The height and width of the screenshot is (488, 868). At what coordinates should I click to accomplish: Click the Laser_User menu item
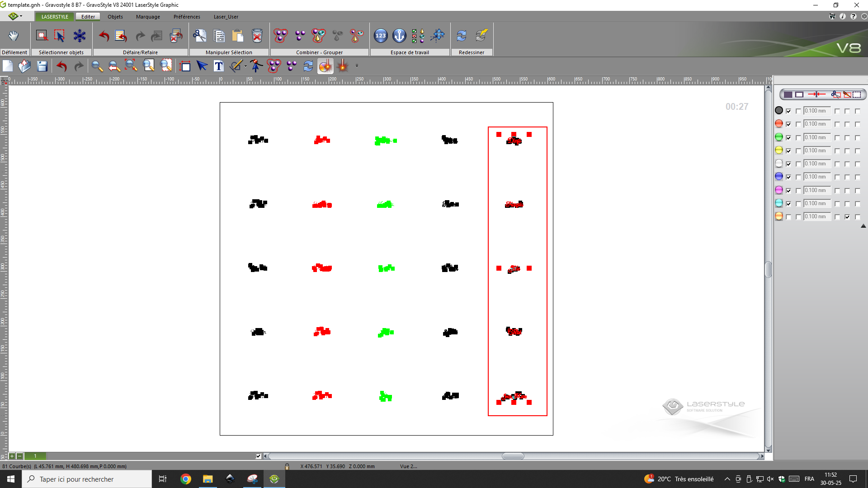click(x=226, y=17)
